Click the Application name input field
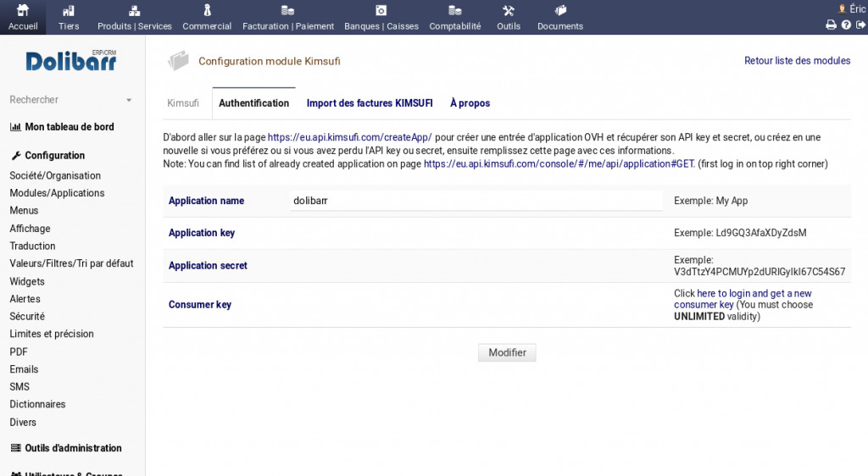This screenshot has width=868, height=476. (475, 201)
